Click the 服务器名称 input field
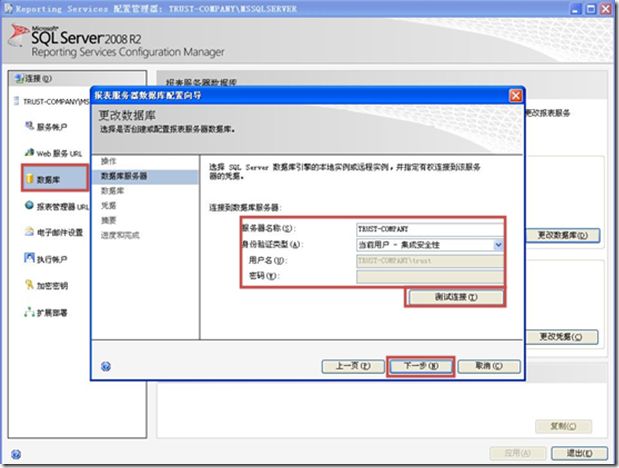 [430, 229]
